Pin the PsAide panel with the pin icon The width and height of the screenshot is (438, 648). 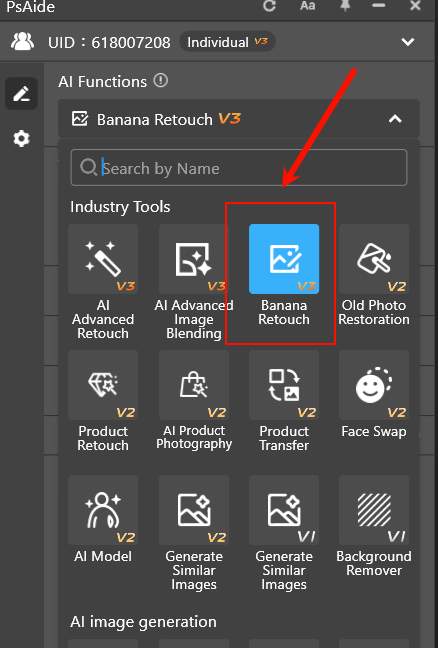coord(345,5)
